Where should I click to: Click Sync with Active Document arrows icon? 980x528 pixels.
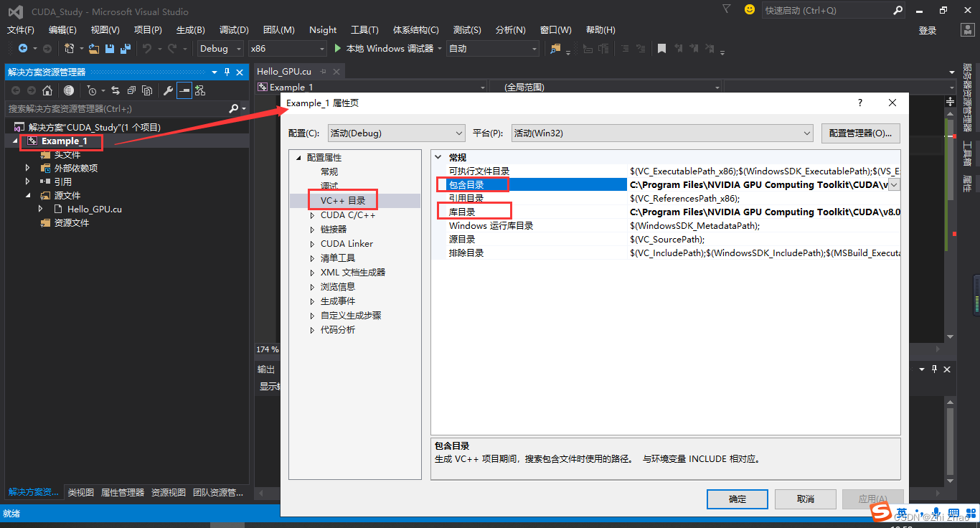click(115, 90)
